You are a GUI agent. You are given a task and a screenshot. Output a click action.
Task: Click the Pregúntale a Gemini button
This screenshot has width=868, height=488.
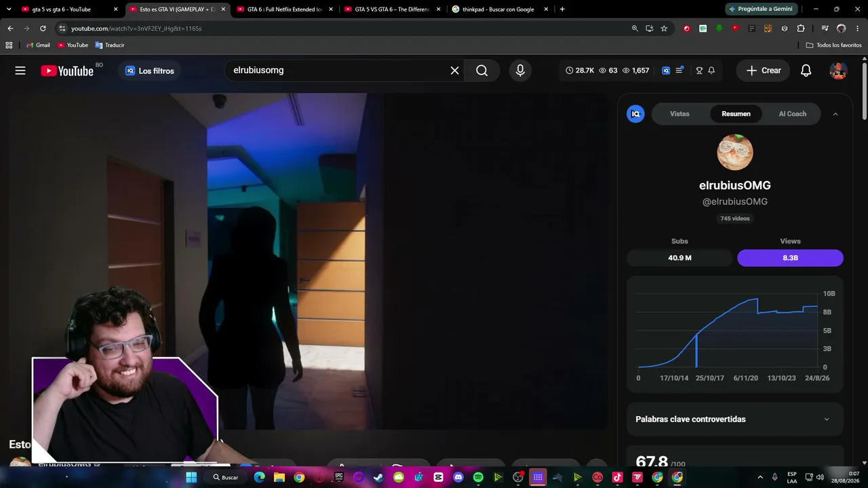pyautogui.click(x=761, y=9)
